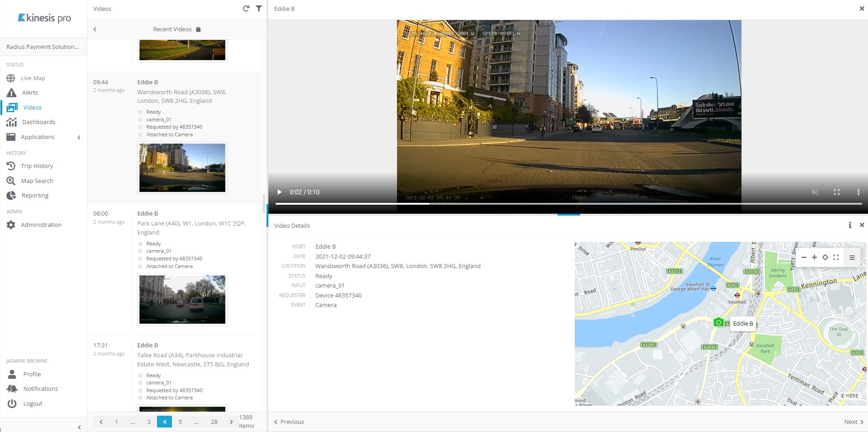Open 08:00 Park Lane video thumbnail
The height and width of the screenshot is (432, 868).
182,299
